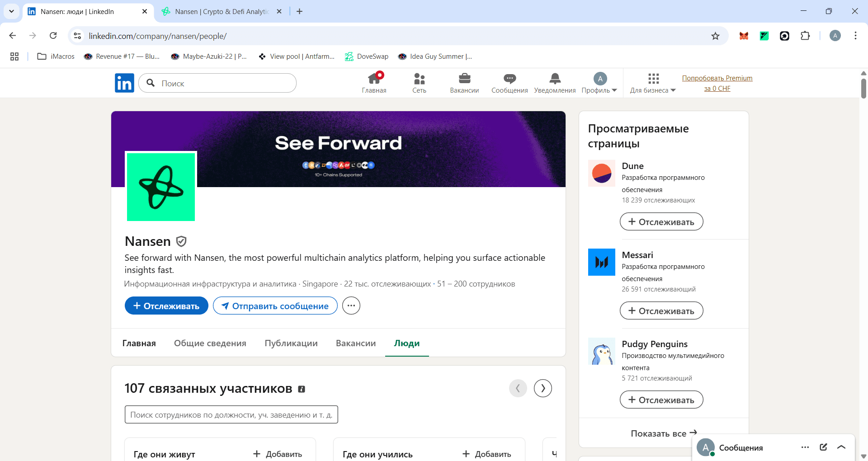Image resolution: width=868 pixels, height=461 pixels.
Task: Click Показать все link
Action: point(664,433)
